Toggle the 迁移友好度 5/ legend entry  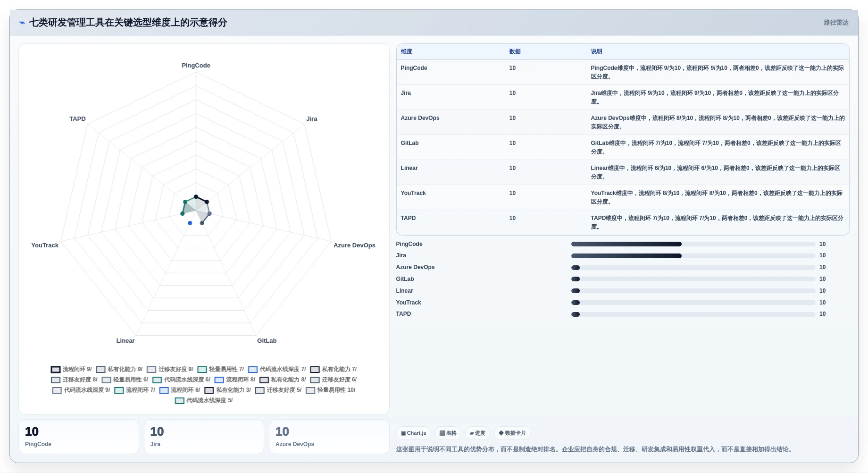[278, 390]
